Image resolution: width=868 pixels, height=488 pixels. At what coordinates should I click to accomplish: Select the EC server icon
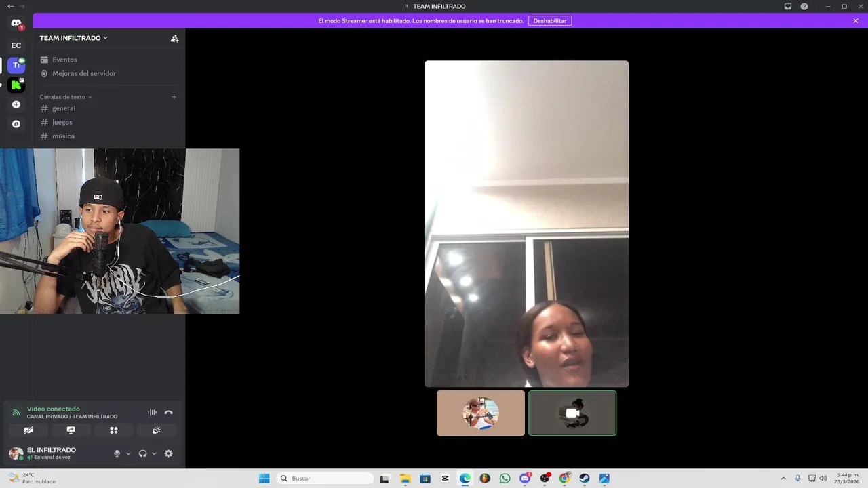click(16, 45)
